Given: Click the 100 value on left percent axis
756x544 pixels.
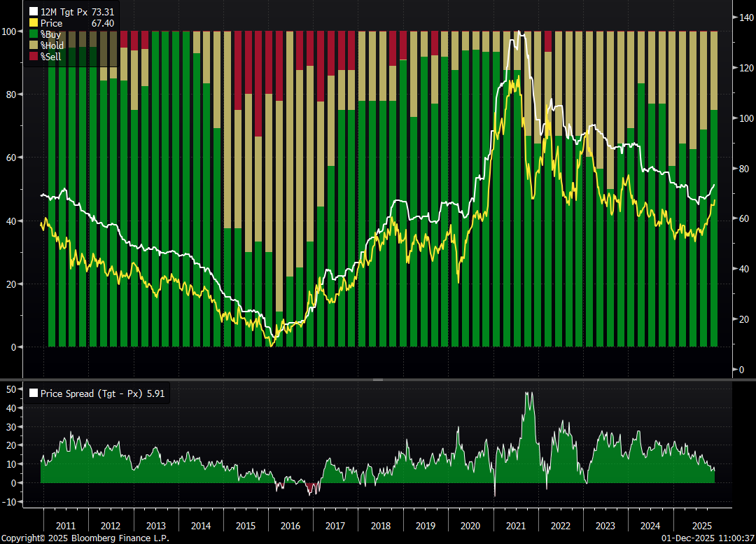Looking at the screenshot, I should [x=10, y=32].
